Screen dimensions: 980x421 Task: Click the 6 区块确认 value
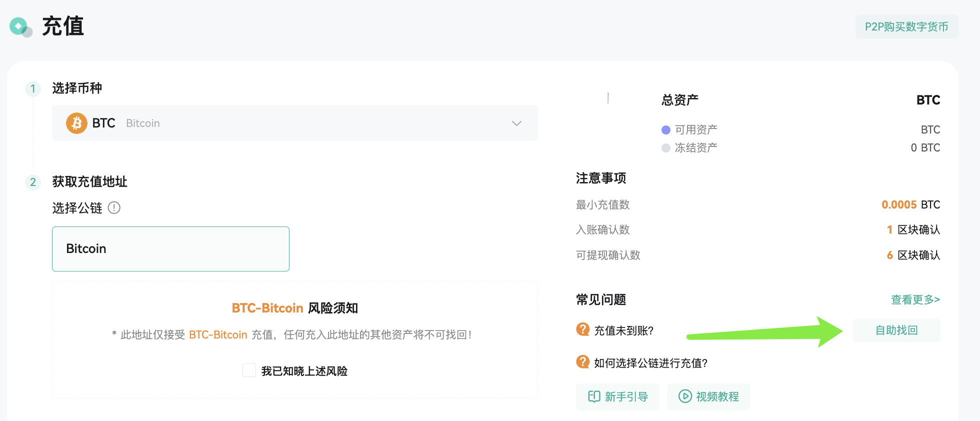913,255
